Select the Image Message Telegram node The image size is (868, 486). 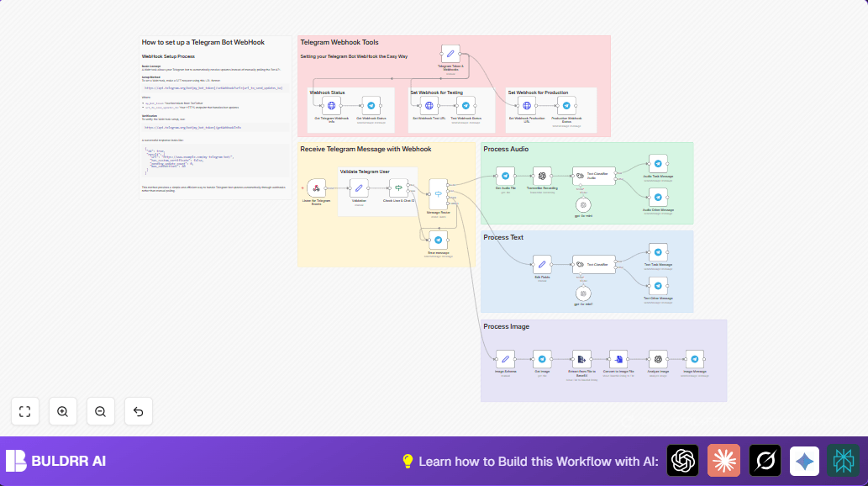[695, 359]
